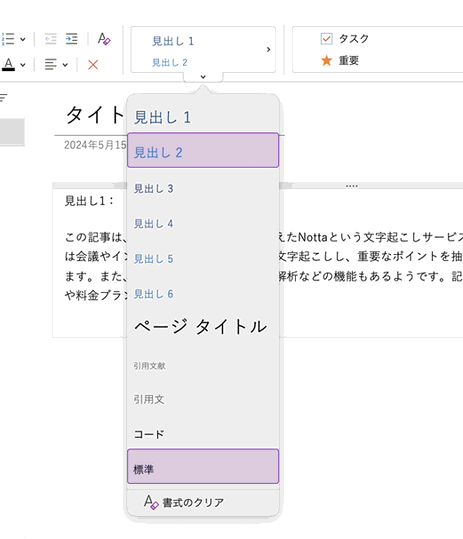463x539 pixels.
Task: Open the font color dropdown arrow
Action: point(23,65)
